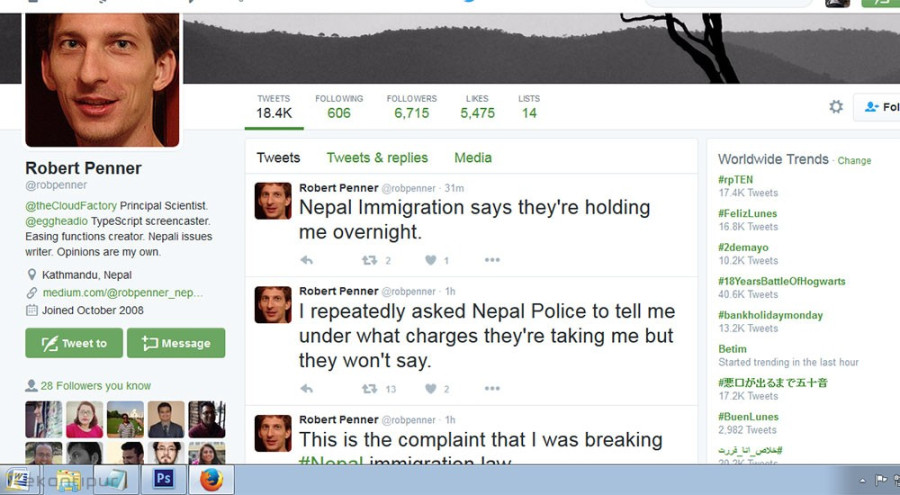Screen dimensions: 900x495
Task: Open the profile gear settings menu
Action: click(x=836, y=107)
